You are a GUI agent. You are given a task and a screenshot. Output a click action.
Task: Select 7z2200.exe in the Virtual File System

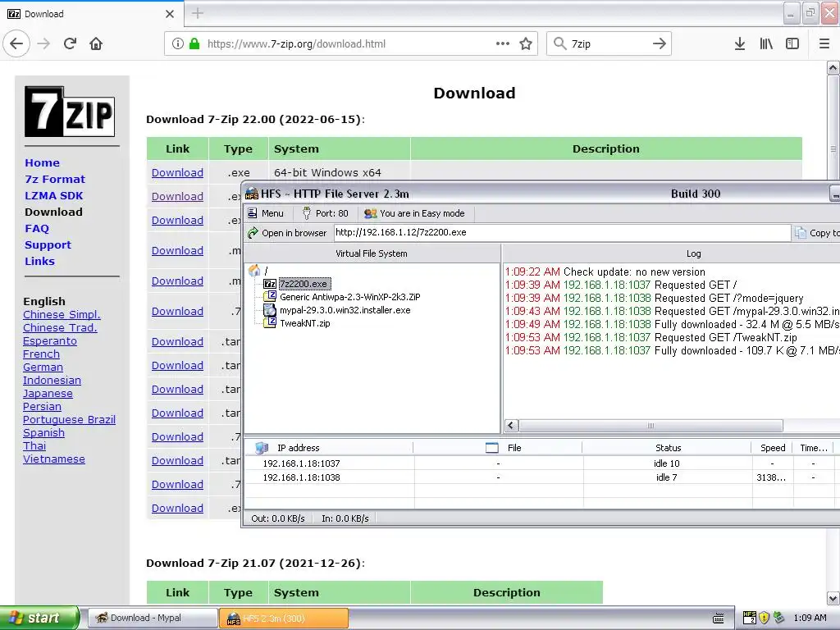click(x=304, y=284)
